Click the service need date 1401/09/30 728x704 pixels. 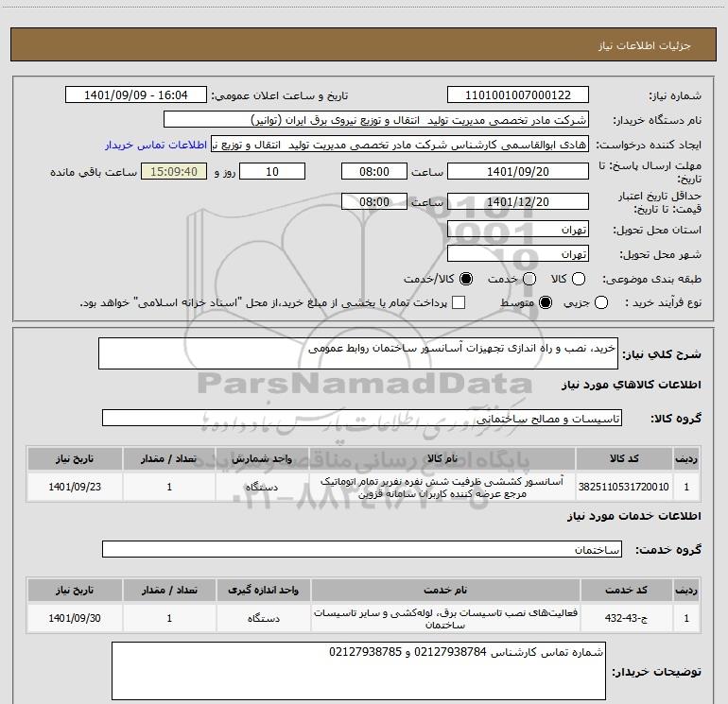(75, 618)
